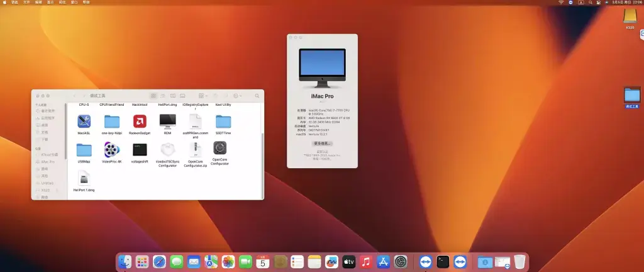Image resolution: width=644 pixels, height=272 pixels.
Task: Select the OpenCore Configurator app icon
Action: click(x=220, y=148)
